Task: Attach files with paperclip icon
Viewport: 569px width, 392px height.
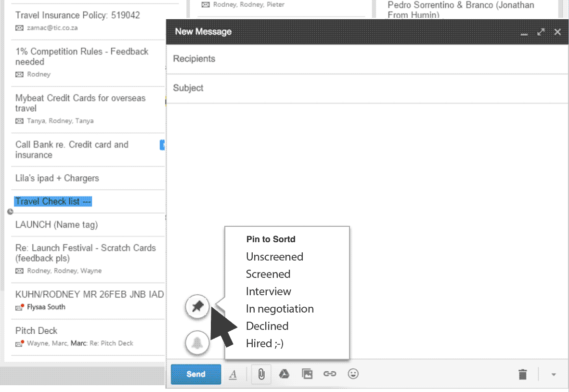Action: pos(261,374)
